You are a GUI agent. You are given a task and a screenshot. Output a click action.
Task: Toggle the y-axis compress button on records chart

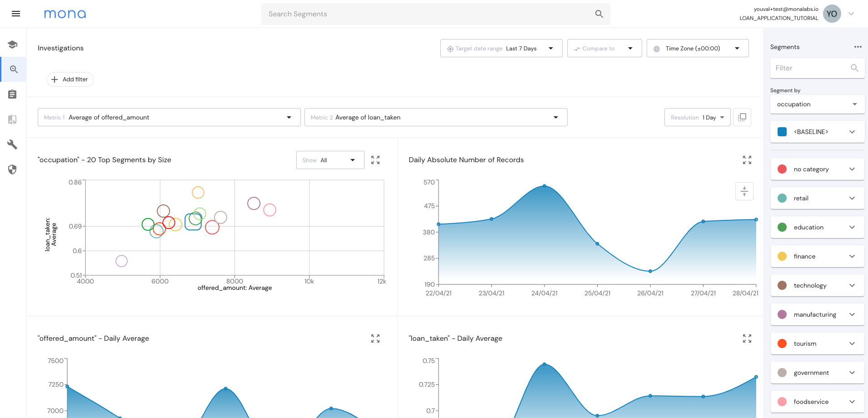pos(744,191)
